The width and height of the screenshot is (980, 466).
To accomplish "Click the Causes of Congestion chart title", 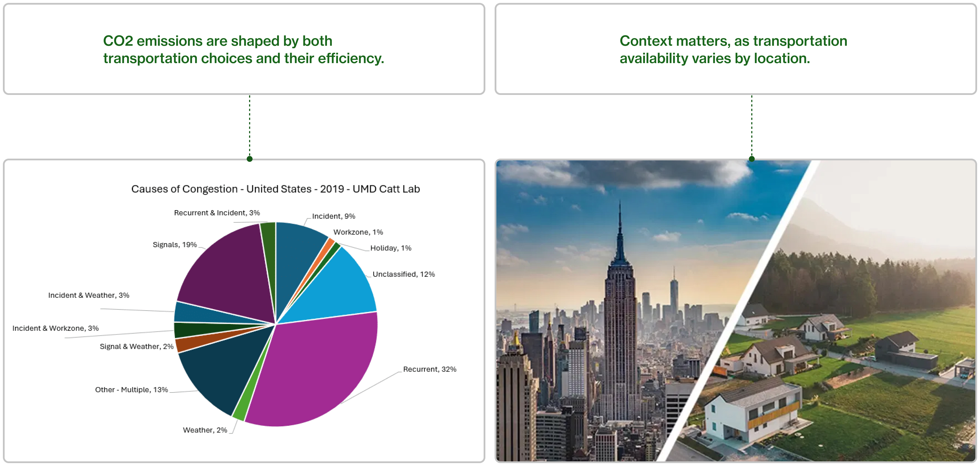I will tap(275, 189).
